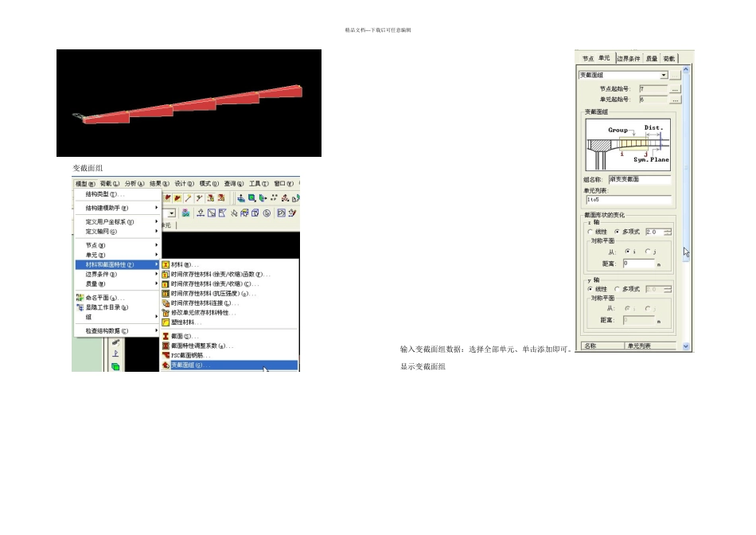Expand 定义用户坐标系 submenu

[117, 222]
